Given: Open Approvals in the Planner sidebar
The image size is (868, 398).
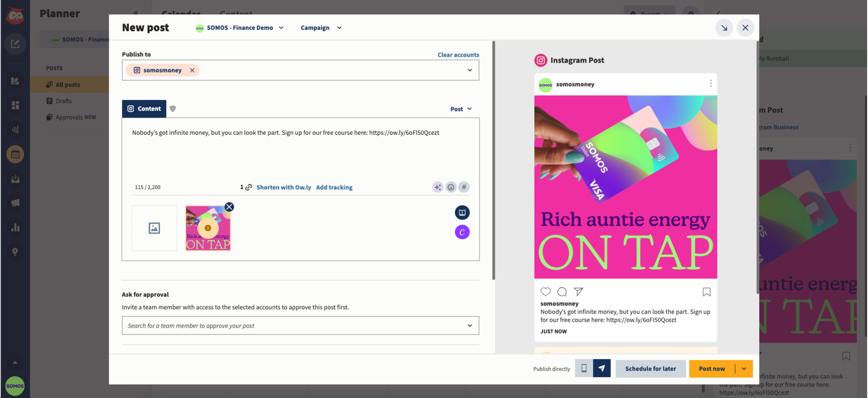Looking at the screenshot, I should coord(72,117).
